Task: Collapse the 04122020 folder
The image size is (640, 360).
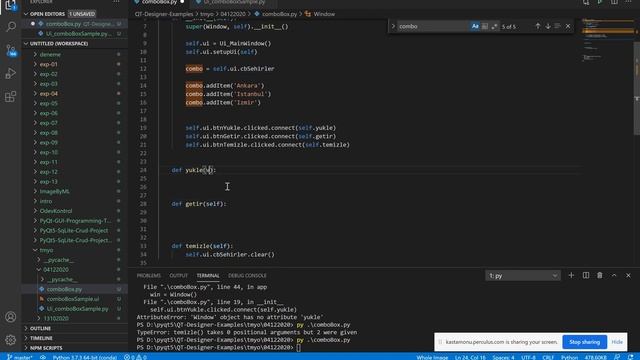Action: point(56,270)
